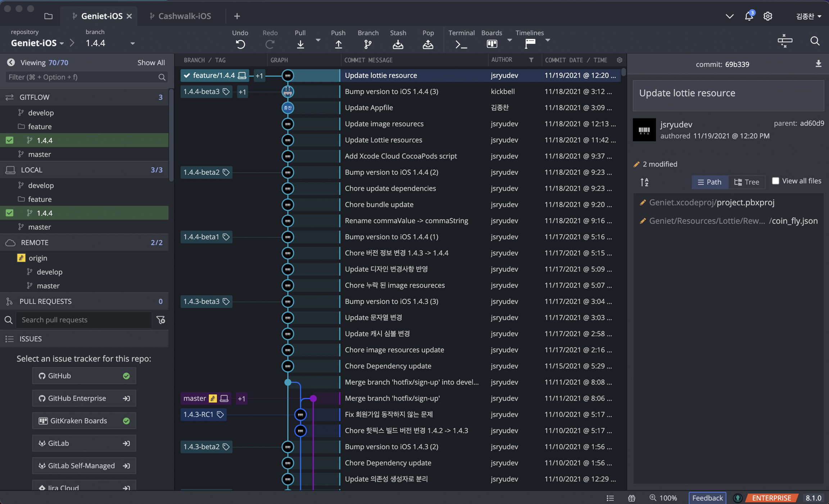Click the branch filter input field

(x=82, y=77)
